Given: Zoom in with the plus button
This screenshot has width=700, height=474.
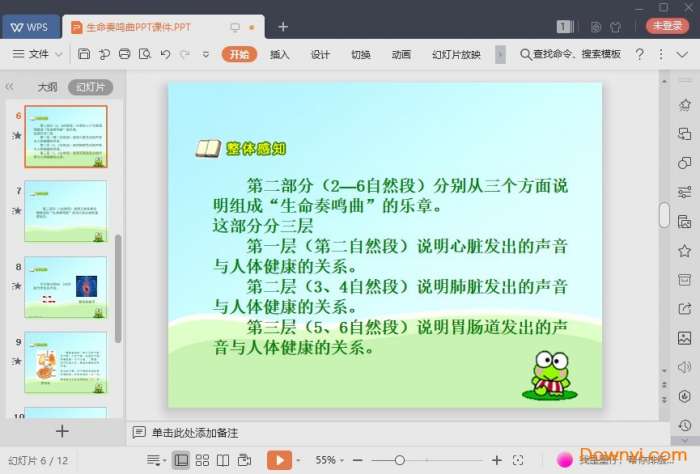Looking at the screenshot, I should point(496,460).
